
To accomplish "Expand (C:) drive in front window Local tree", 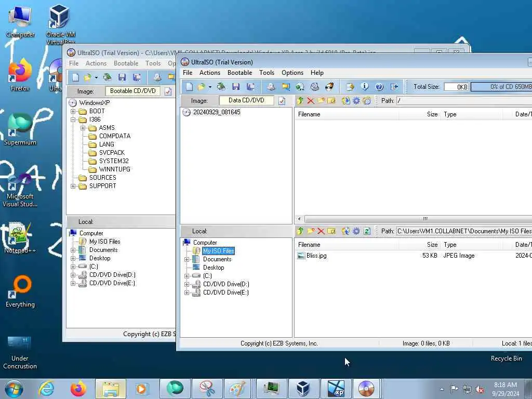I will [x=187, y=276].
